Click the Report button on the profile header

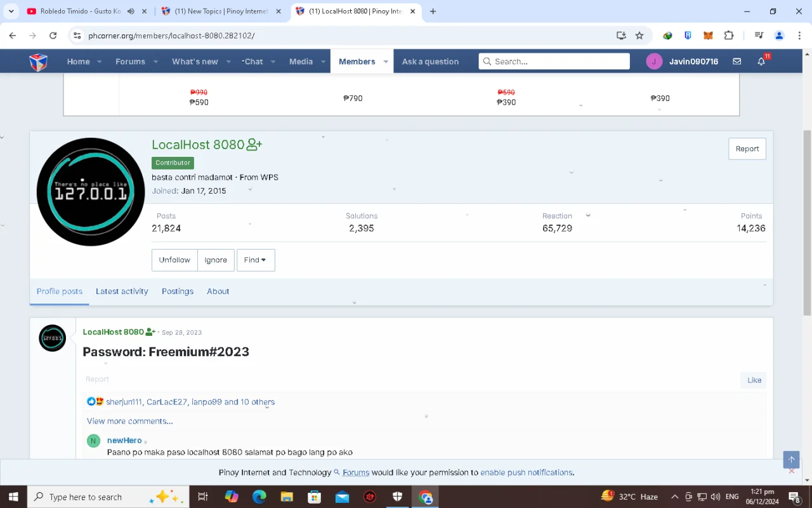click(747, 149)
